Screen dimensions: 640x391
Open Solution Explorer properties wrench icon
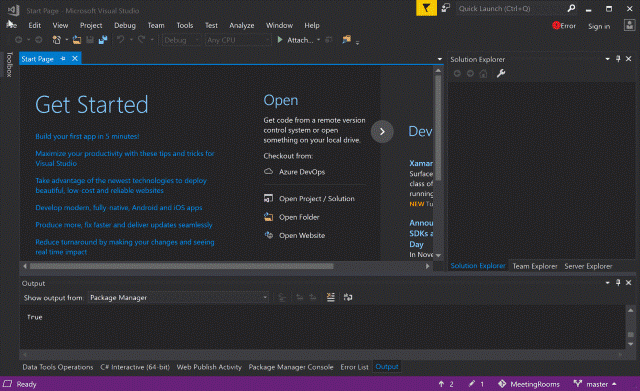[501, 73]
